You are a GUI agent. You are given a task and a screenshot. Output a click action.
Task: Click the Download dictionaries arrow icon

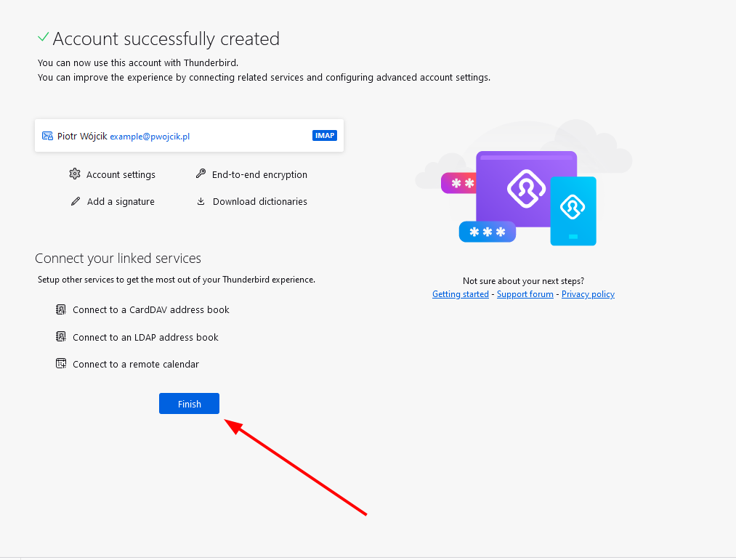(x=201, y=201)
